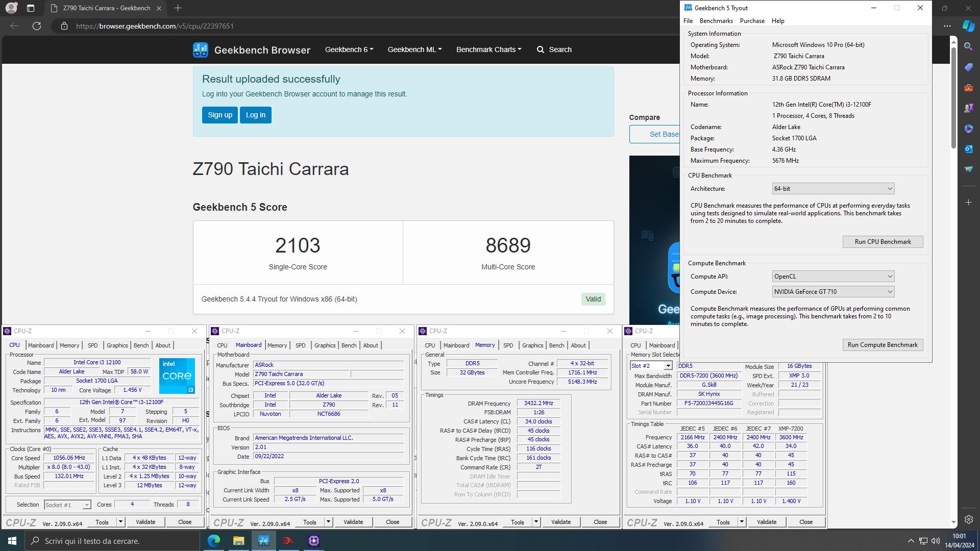Open the Socket #1 selection dropdown in CPU-Z
This screenshot has width=980, height=551.
tap(67, 505)
